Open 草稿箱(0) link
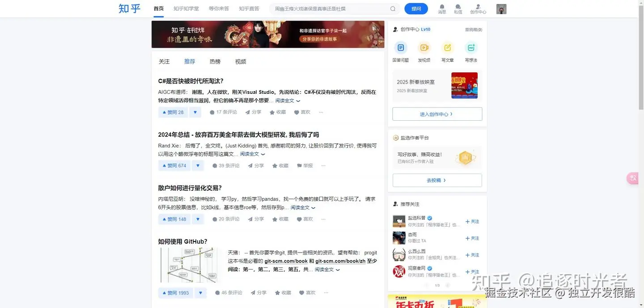 pyautogui.click(x=474, y=30)
